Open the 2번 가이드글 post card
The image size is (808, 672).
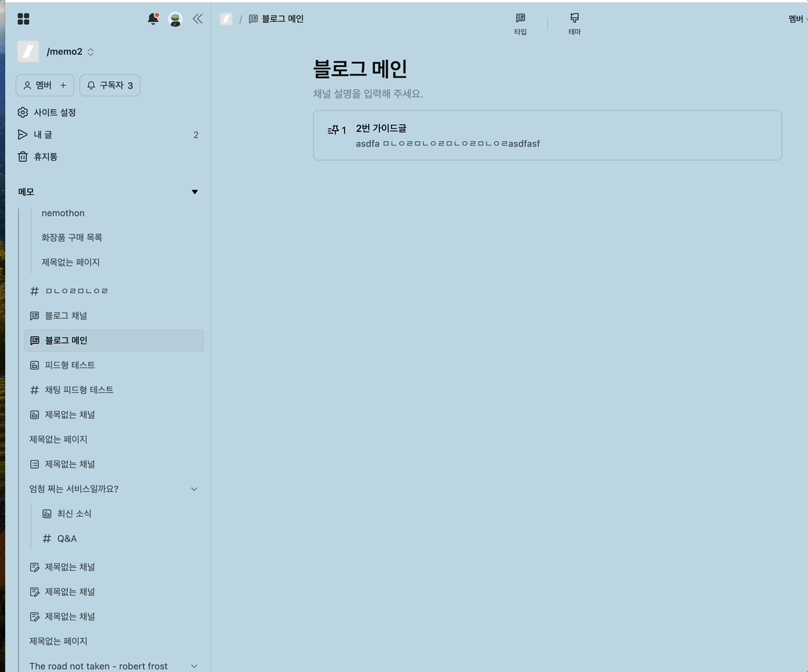tap(547, 135)
